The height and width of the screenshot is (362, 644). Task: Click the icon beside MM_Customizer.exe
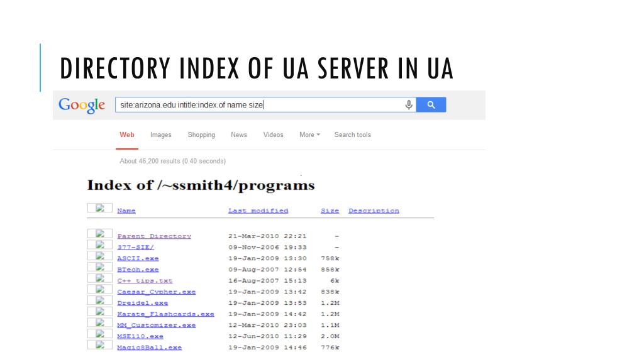point(100,322)
